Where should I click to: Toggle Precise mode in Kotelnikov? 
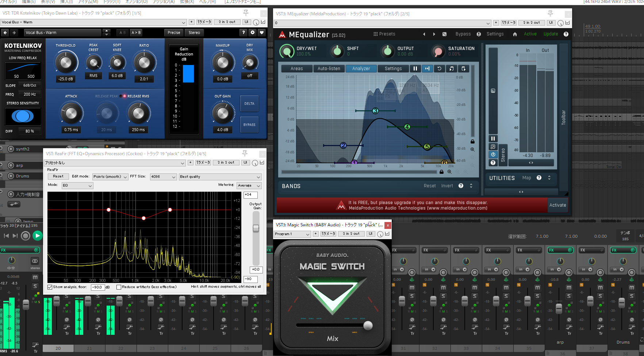tap(174, 32)
